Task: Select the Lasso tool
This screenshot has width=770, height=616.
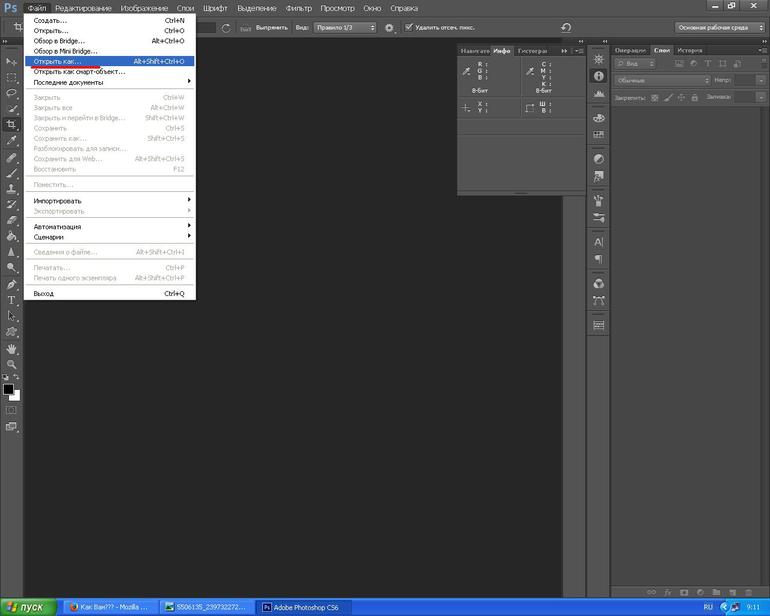Action: (x=12, y=93)
